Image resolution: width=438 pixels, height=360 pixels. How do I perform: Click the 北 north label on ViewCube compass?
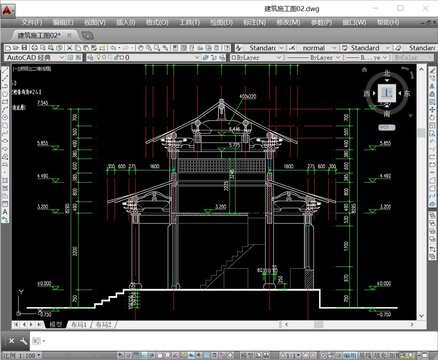click(x=387, y=73)
